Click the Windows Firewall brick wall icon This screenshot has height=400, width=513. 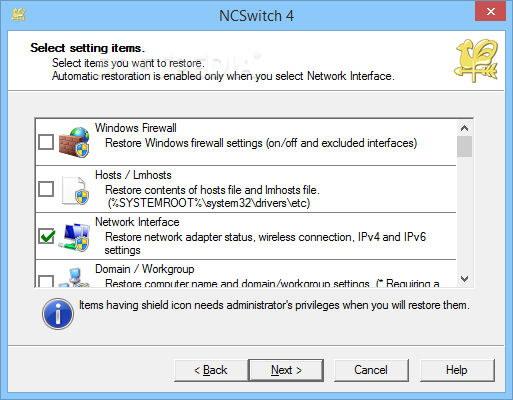click(x=74, y=142)
